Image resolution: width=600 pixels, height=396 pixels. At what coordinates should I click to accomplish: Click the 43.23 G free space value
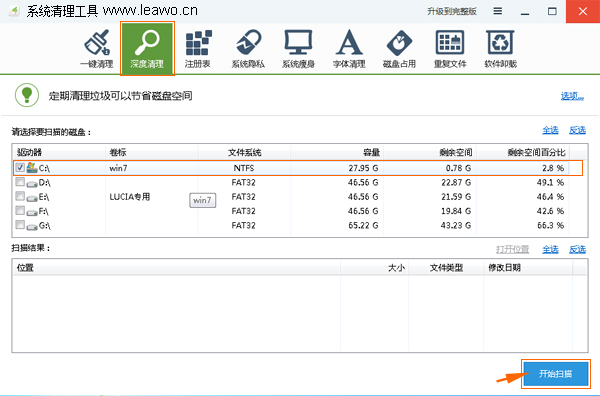[x=456, y=225]
